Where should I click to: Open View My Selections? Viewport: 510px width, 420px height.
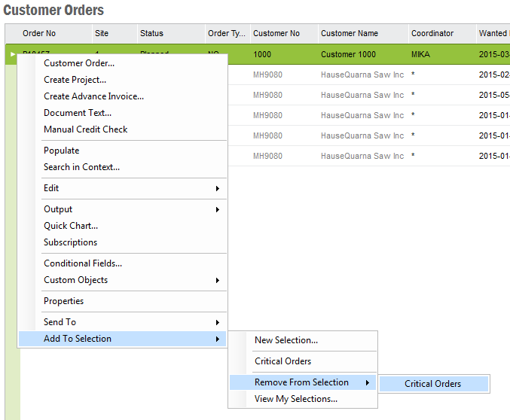click(296, 399)
